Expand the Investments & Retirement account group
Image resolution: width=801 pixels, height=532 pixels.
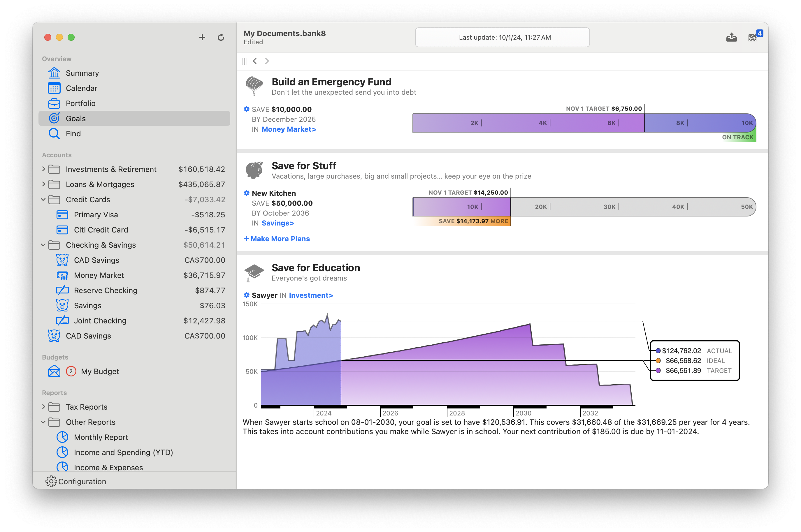pyautogui.click(x=45, y=169)
